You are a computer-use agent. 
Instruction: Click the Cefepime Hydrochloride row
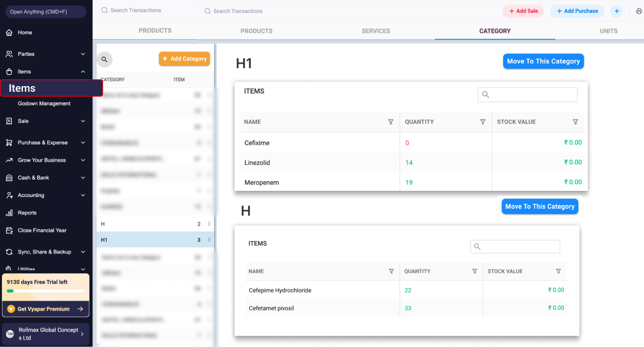406,290
